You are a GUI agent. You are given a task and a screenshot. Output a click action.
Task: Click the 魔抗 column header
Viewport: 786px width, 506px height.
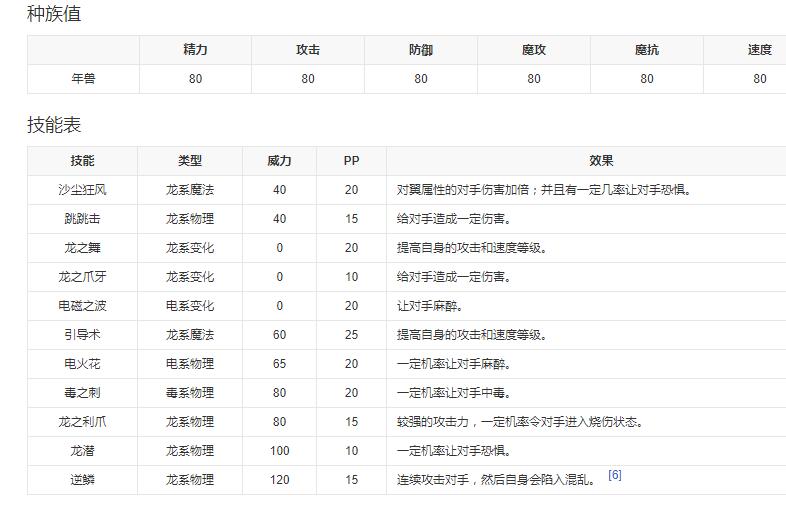tap(647, 50)
